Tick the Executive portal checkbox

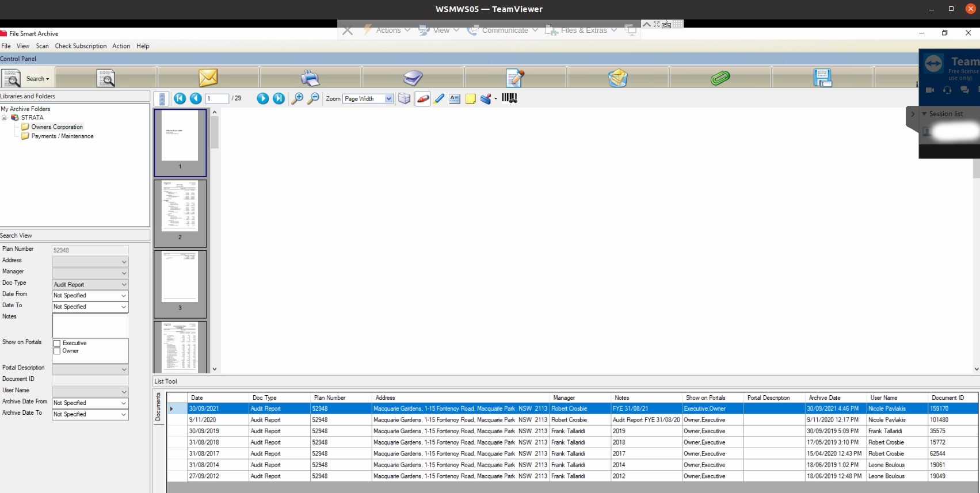pyautogui.click(x=57, y=343)
